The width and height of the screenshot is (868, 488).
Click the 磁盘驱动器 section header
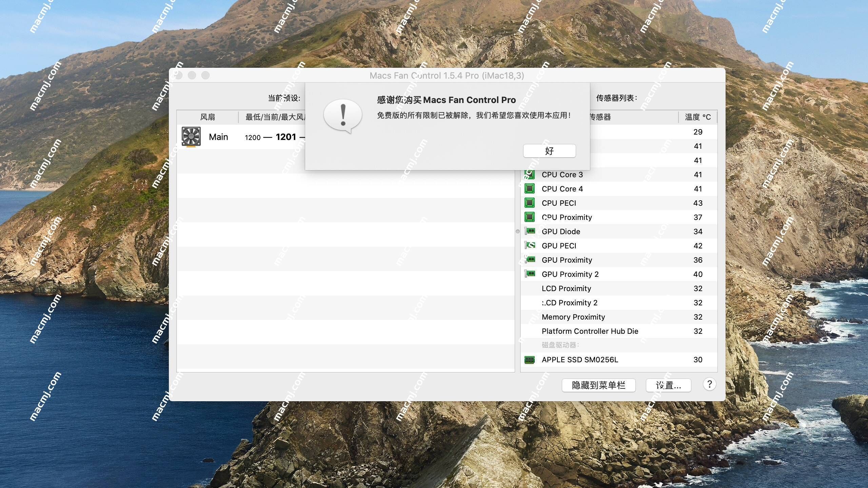point(560,345)
